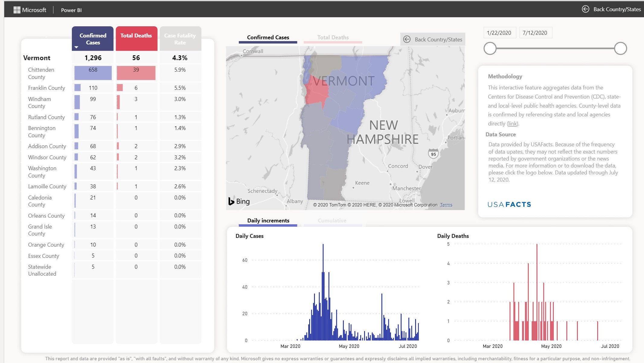Click the Chittenden 39 deaths bar
Screen dimensions: 644x363
(x=136, y=73)
